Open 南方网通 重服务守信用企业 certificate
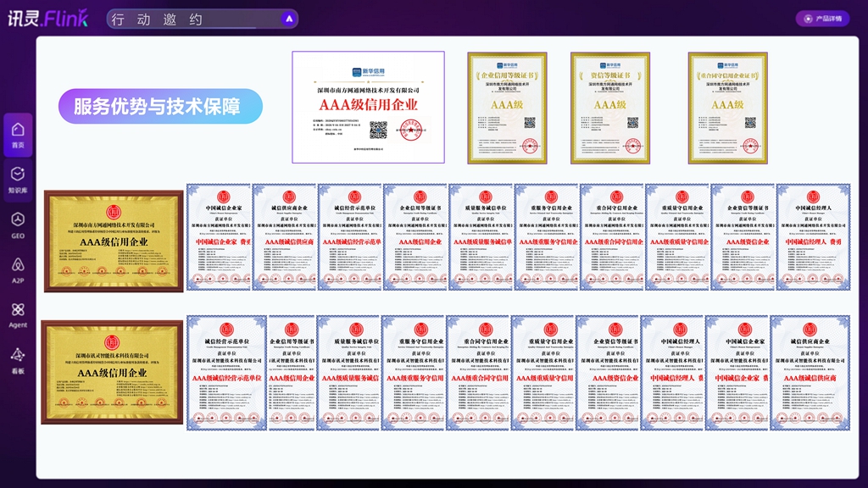868x488 pixels. point(547,237)
